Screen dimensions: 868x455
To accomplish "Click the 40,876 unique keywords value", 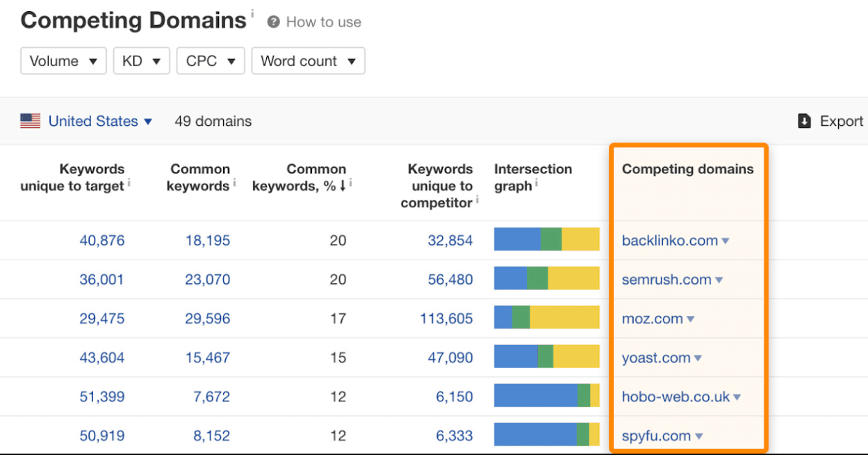I will [x=102, y=241].
